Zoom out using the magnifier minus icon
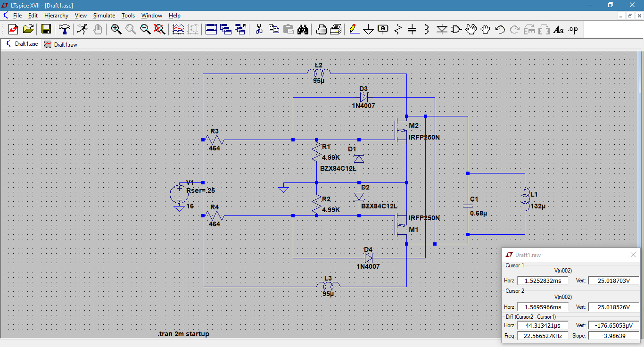Image resolution: width=644 pixels, height=347 pixels. (145, 29)
